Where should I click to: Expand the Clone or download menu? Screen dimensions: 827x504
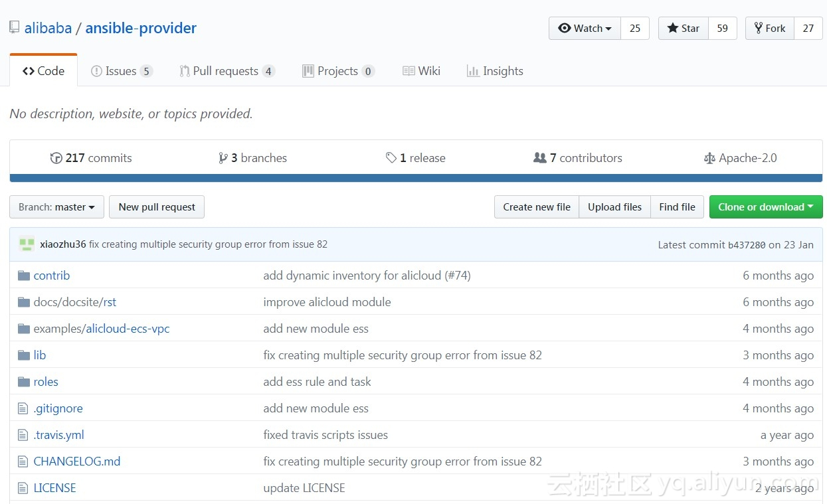pyautogui.click(x=766, y=207)
